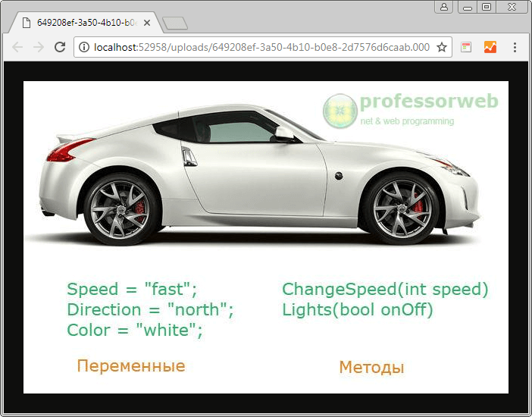Click the white sports car image
532x417 pixels.
258,175
